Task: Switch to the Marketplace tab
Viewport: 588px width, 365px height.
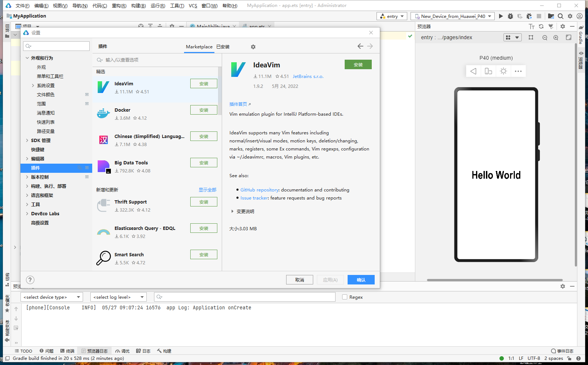Action: click(199, 46)
